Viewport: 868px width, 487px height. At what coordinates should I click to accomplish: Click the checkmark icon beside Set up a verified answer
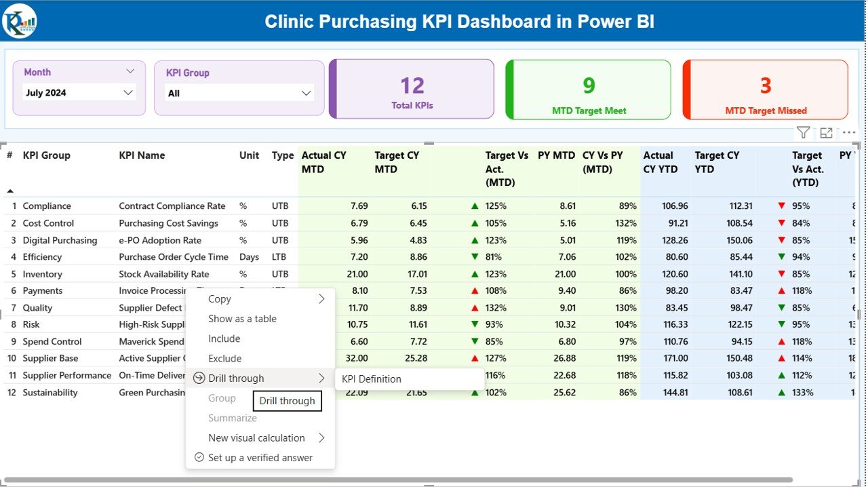coord(199,458)
